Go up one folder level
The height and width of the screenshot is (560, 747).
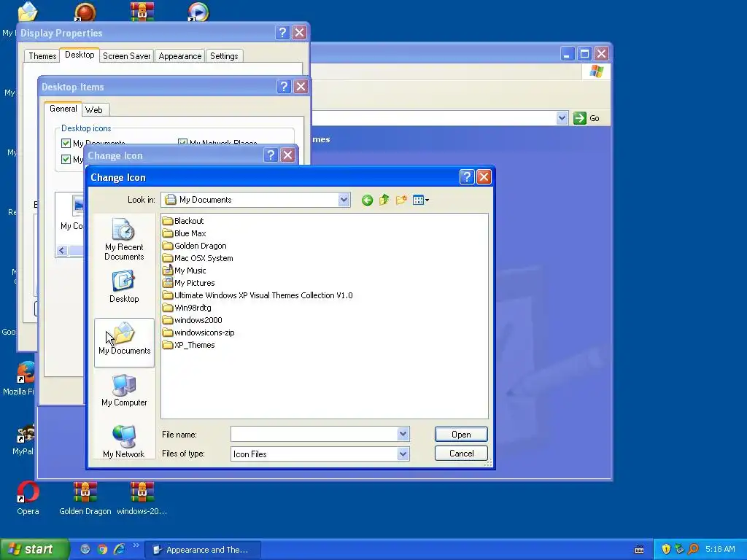(384, 200)
